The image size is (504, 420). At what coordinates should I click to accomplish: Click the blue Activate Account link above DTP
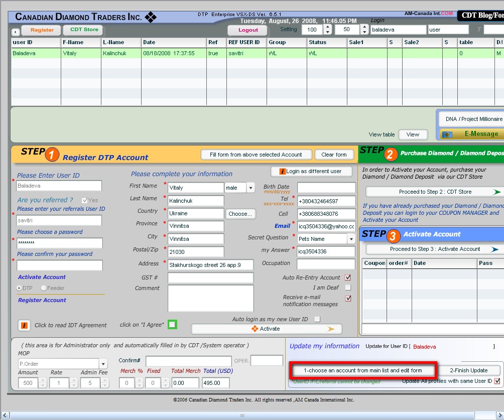42,277
